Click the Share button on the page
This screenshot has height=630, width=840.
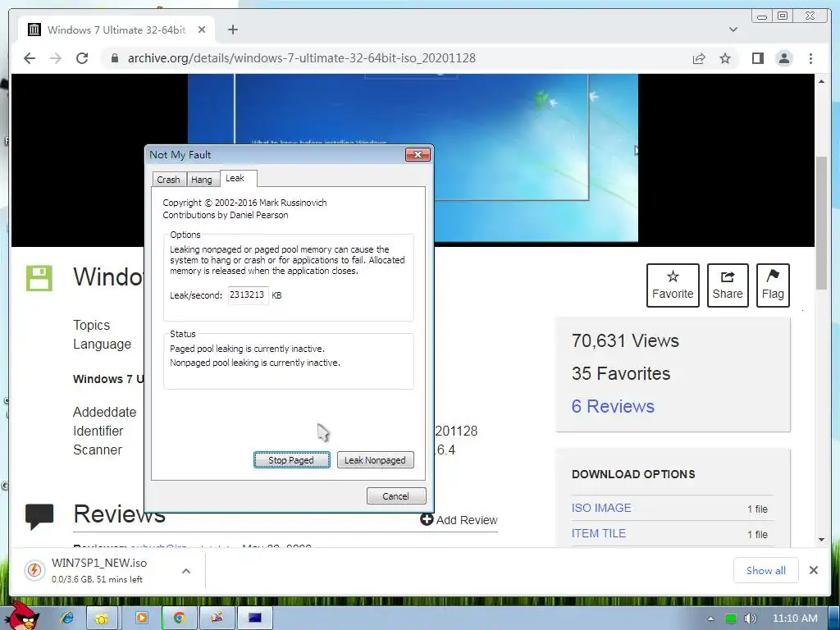(x=728, y=285)
